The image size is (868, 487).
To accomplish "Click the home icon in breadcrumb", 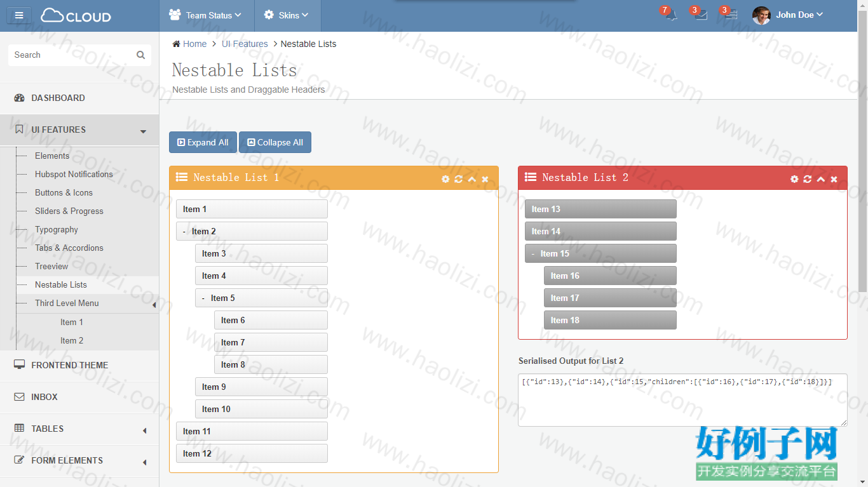I will click(x=176, y=44).
